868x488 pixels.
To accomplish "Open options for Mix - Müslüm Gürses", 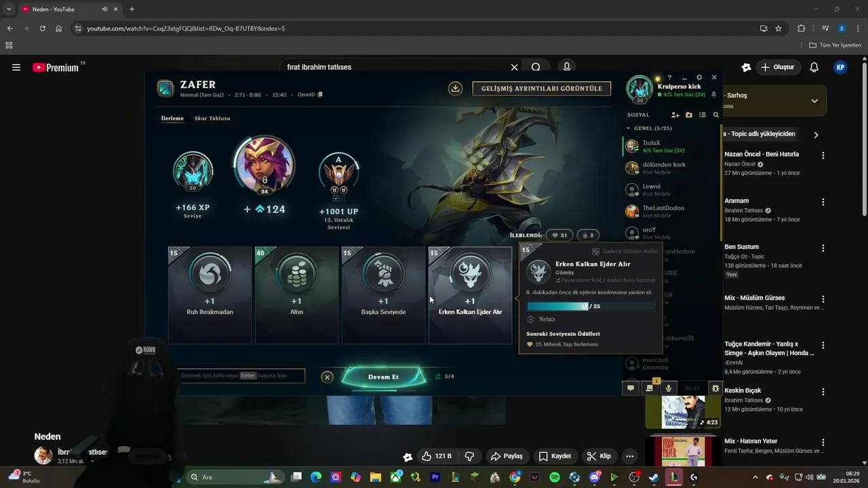I will 823,299.
